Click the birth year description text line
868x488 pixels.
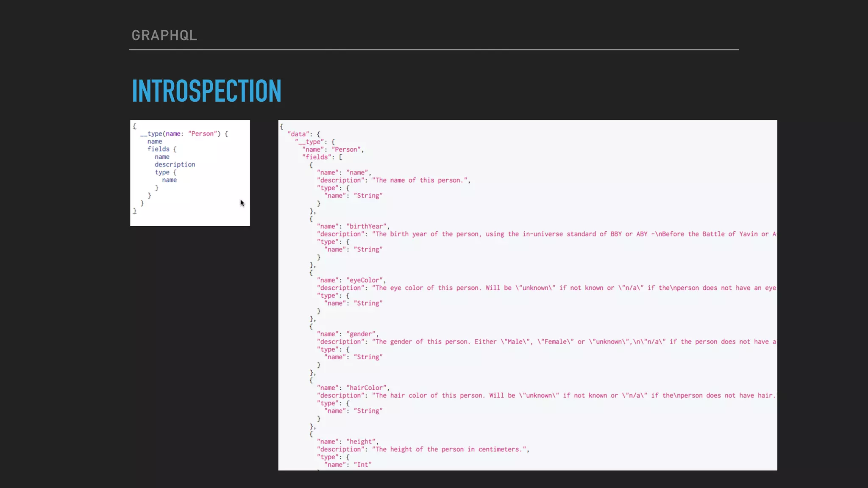[547, 234]
